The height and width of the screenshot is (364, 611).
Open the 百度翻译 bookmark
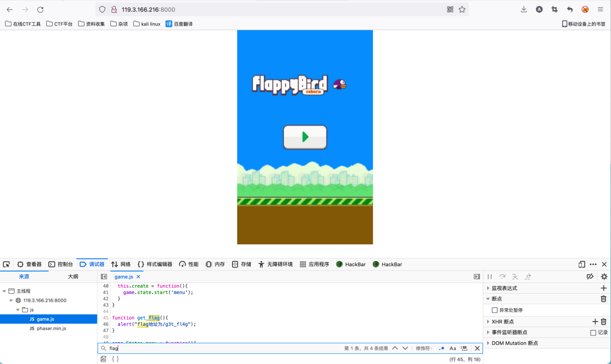point(179,24)
